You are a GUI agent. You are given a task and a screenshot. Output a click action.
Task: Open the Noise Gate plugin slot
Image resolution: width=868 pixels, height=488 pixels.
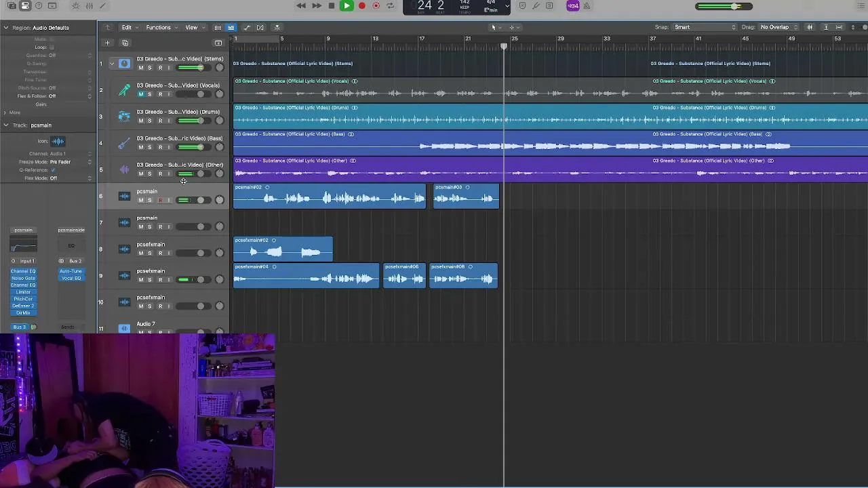click(23, 279)
